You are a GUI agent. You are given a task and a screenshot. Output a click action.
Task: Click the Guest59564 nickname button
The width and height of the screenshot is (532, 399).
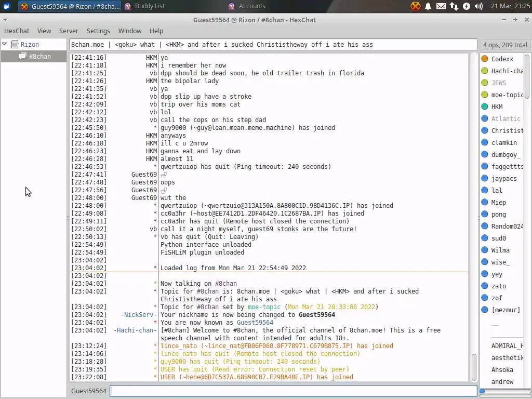[x=89, y=391]
